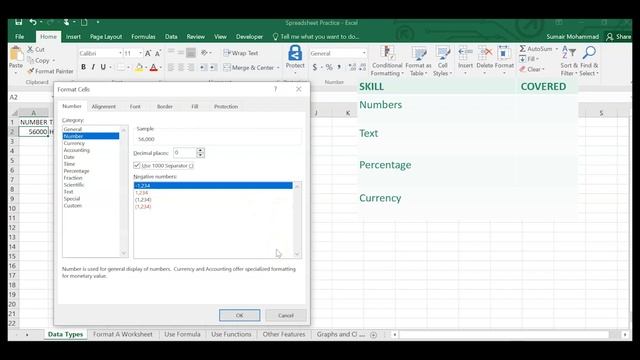Click the Fill Color bucket icon
Screen dimensions: 640x360
139,67
